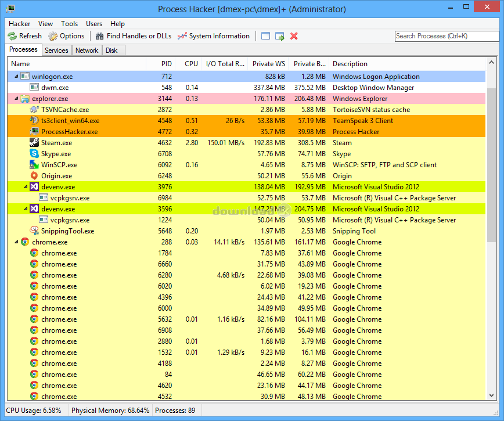Click the Refresh toolbar icon
Image resolution: width=504 pixels, height=421 pixels.
coord(12,36)
